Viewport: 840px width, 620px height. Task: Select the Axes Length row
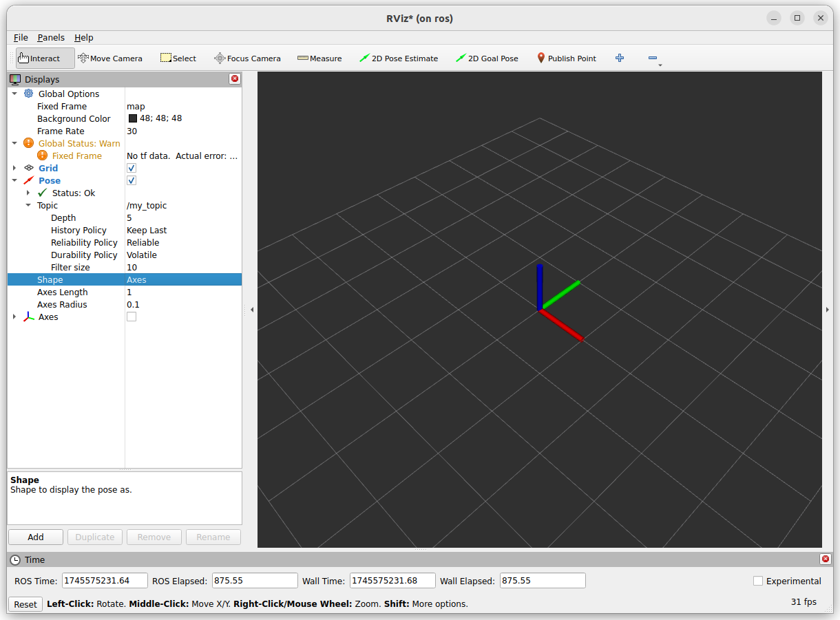(x=125, y=292)
